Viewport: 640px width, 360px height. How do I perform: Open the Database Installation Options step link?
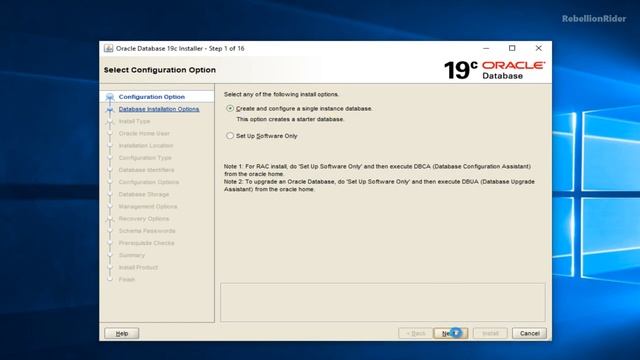coord(159,109)
